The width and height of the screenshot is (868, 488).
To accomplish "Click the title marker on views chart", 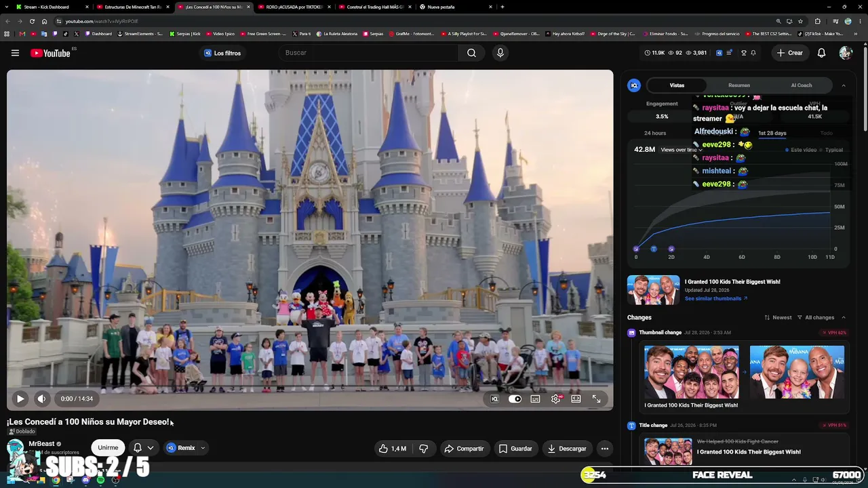I will (654, 249).
